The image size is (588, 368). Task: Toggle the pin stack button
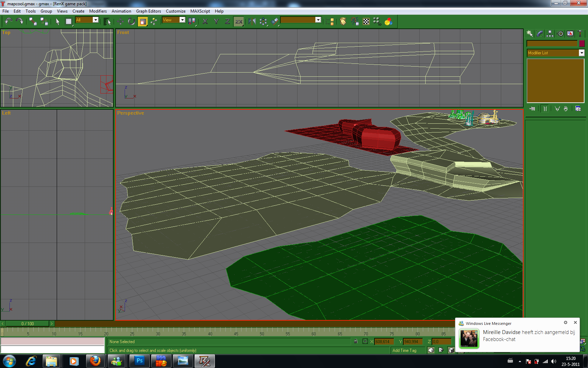click(x=532, y=109)
